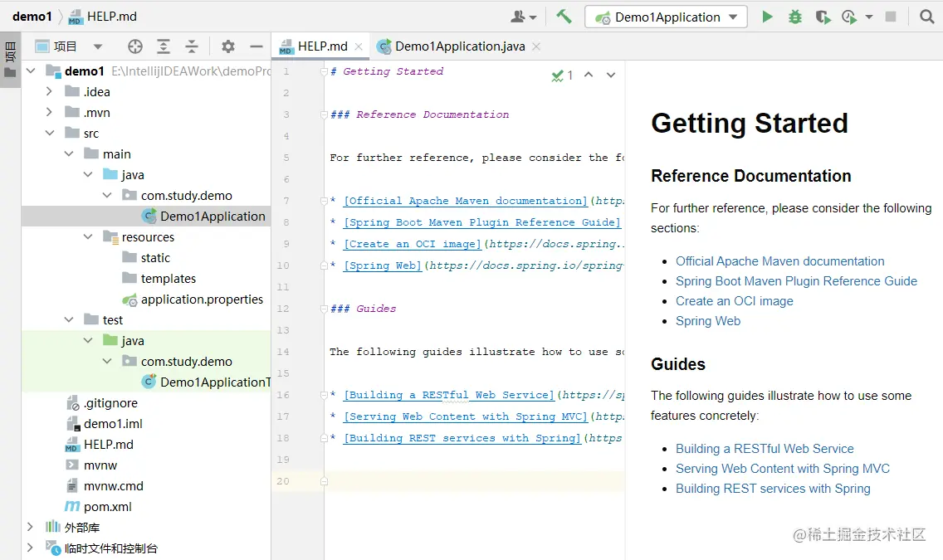The image size is (943, 560).
Task: Select the templates folder
Action: (159, 278)
